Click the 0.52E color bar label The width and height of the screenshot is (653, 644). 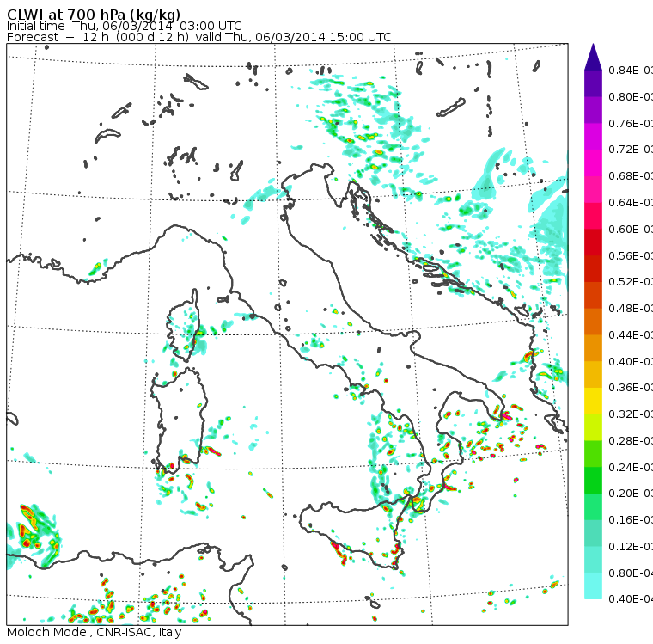(x=631, y=282)
